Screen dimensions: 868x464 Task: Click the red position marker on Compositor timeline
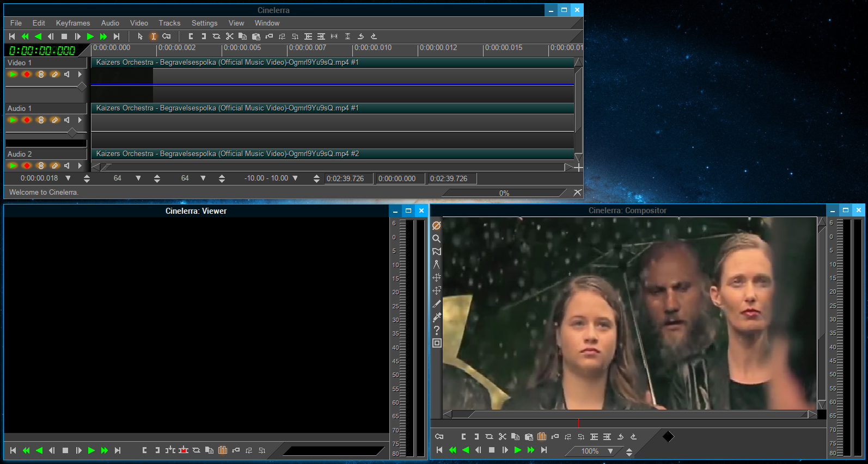(578, 423)
